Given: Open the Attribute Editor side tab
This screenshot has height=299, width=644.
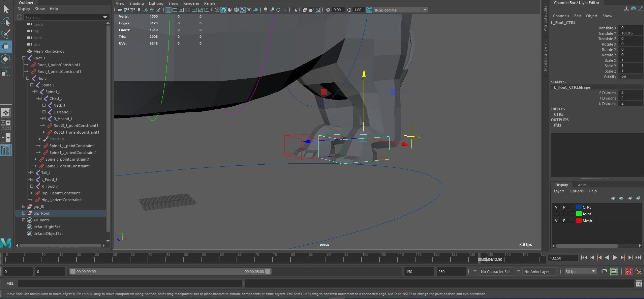Looking at the screenshot, I should point(545,18).
